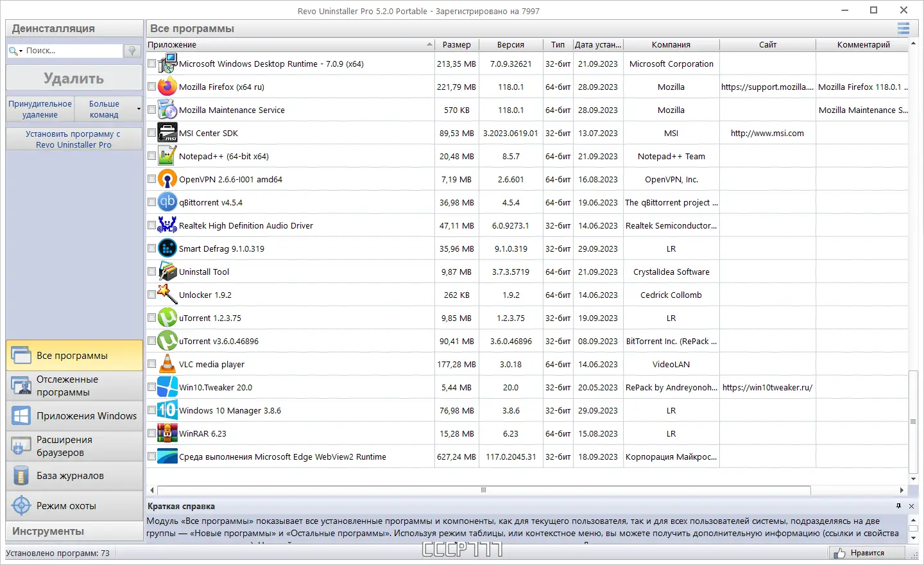The width and height of the screenshot is (924, 565).
Task: Open База журналов section
Action: (x=74, y=476)
